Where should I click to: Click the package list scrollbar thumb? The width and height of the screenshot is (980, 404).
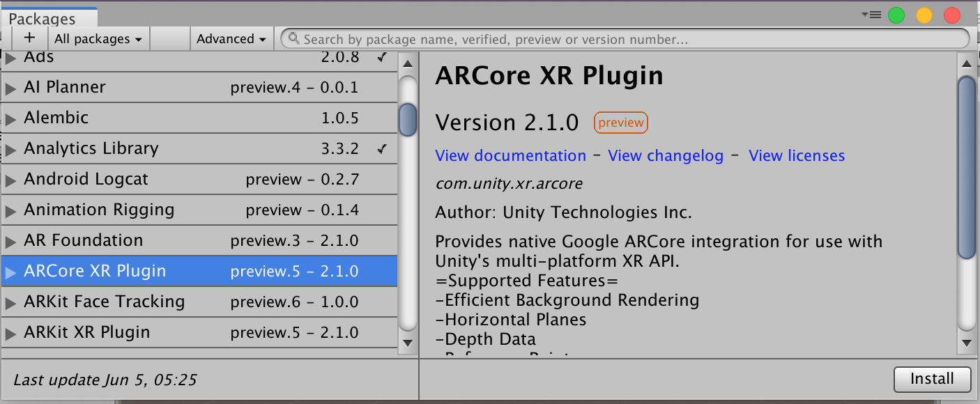click(408, 119)
